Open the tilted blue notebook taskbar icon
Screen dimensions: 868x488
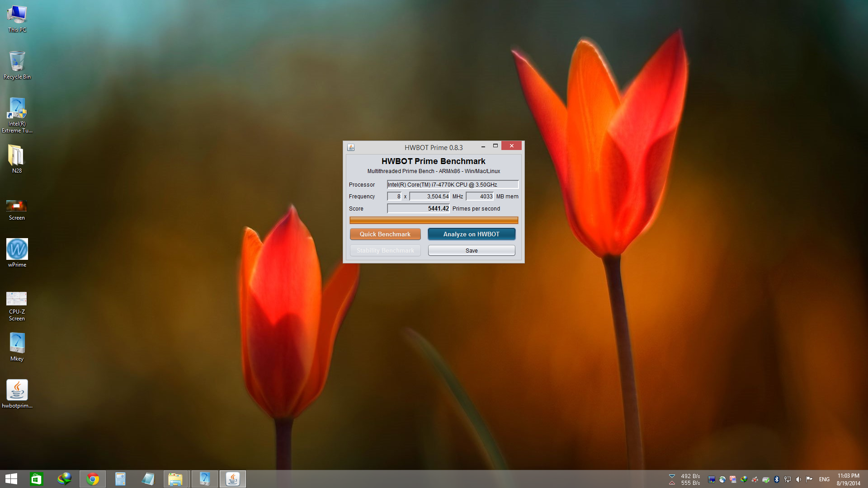148,479
